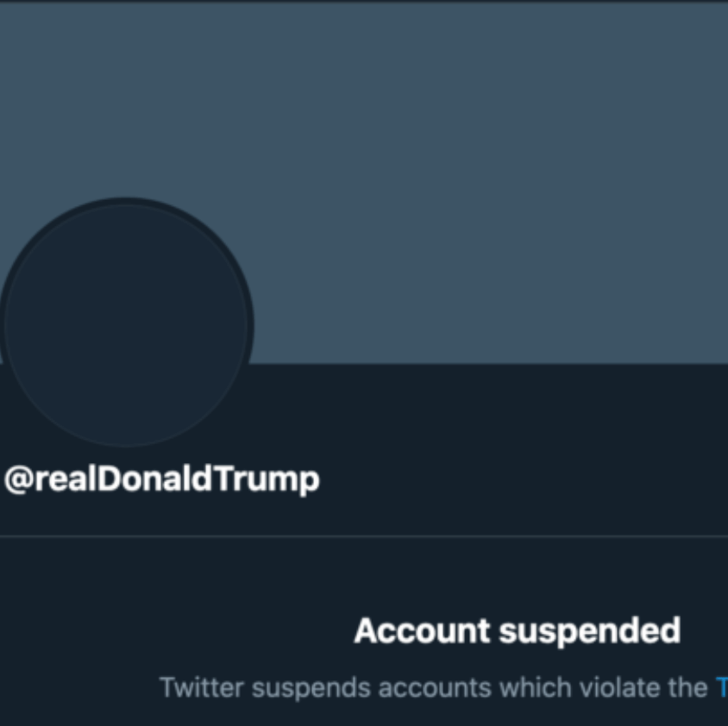Click the empty profile avatar circle
This screenshot has width=728, height=726.
126,325
